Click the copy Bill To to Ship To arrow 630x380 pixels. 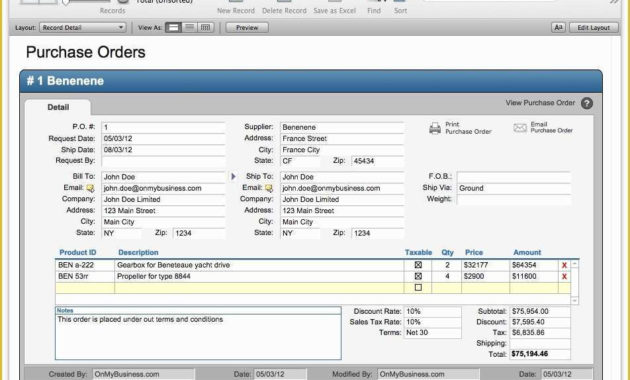coord(233,176)
